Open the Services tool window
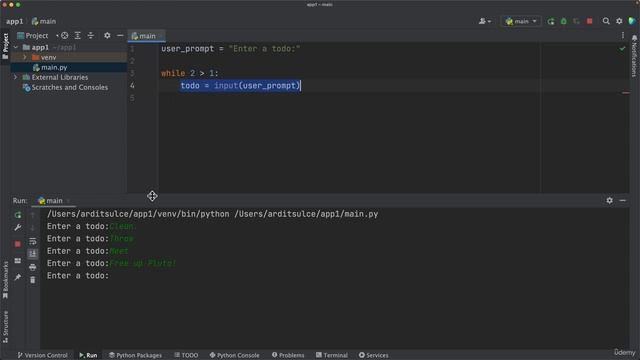 tap(373, 355)
